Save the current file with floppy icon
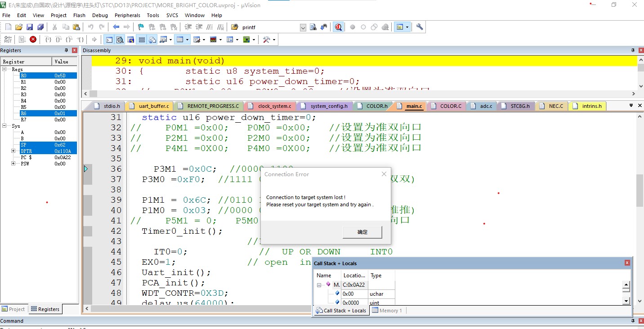The width and height of the screenshot is (644, 329). pos(30,27)
